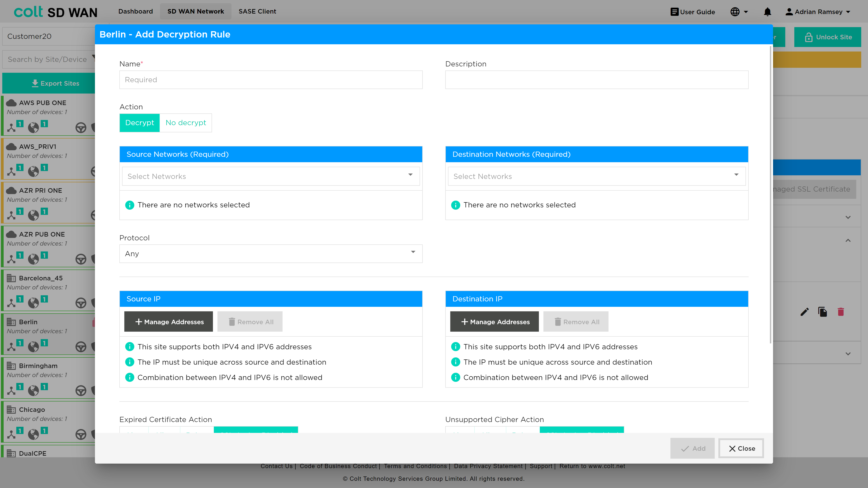Select the Birmingham site name

coord(38,366)
